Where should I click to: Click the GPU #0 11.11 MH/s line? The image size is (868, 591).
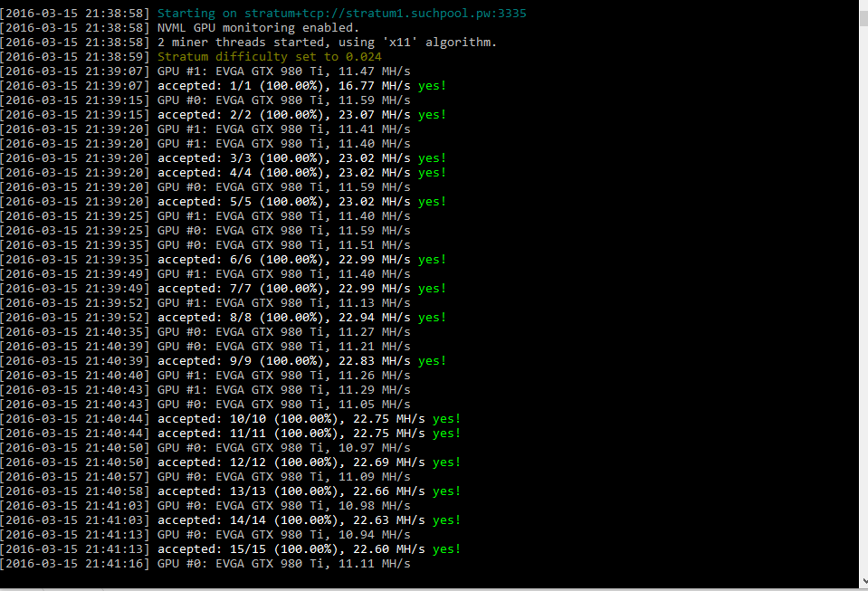coord(205,563)
